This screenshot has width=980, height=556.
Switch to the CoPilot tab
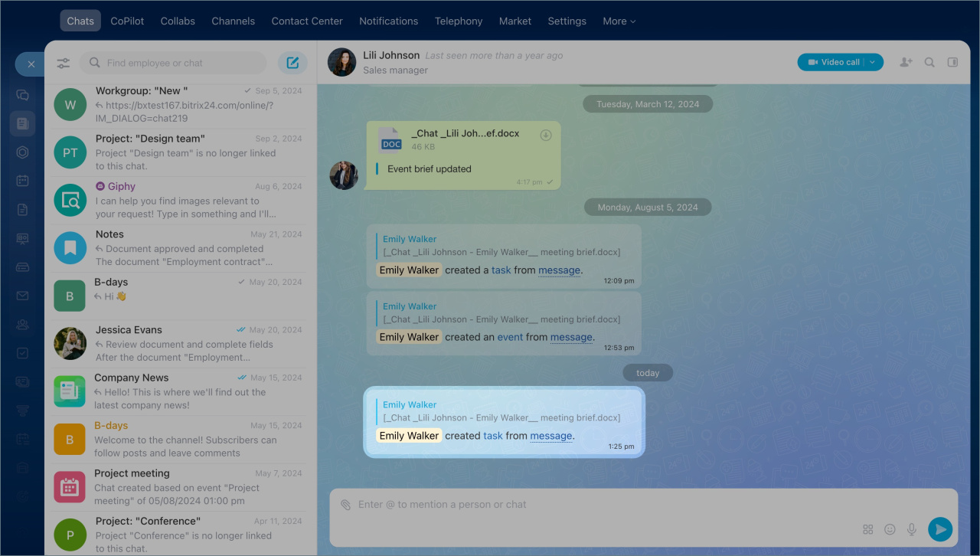tap(127, 21)
